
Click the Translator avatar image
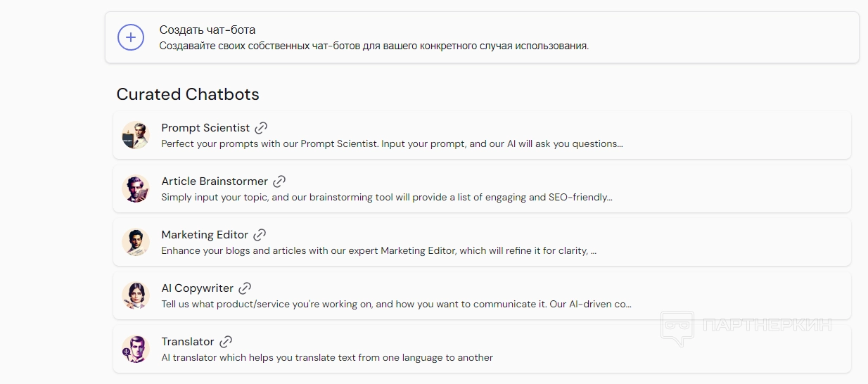pyautogui.click(x=135, y=349)
